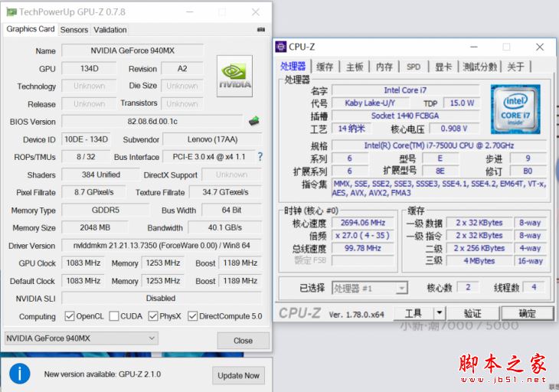Click the Intel Core i7 logo badge
Viewport: 559px width, 392px height.
(515, 109)
